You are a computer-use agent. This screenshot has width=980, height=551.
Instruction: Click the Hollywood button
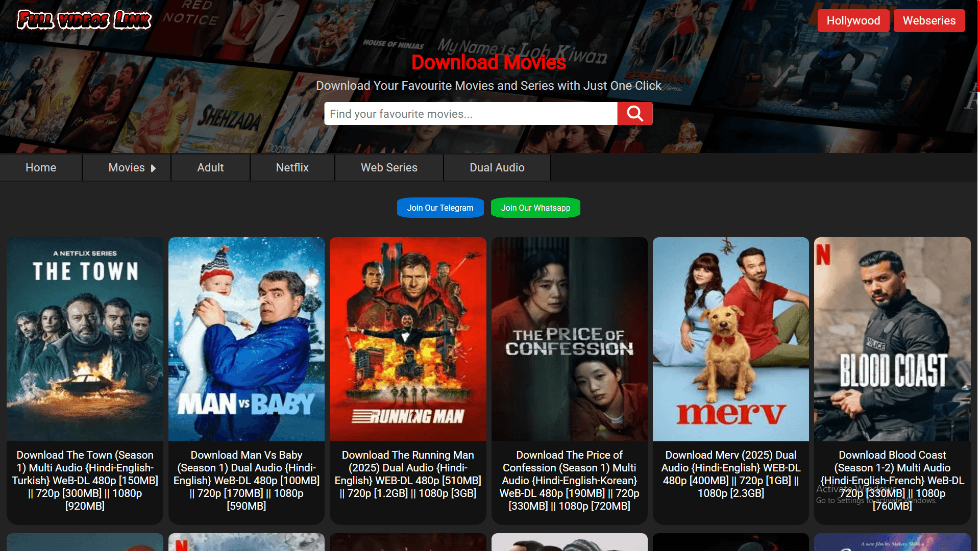tap(853, 21)
